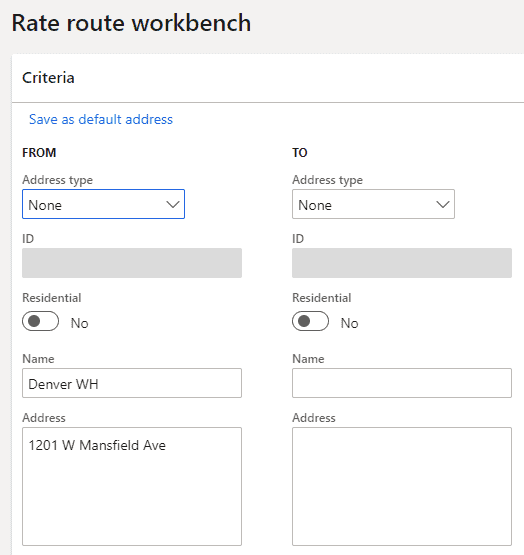The width and height of the screenshot is (524, 555).
Task: Click the Rate route workbench page title
Action: 131,23
